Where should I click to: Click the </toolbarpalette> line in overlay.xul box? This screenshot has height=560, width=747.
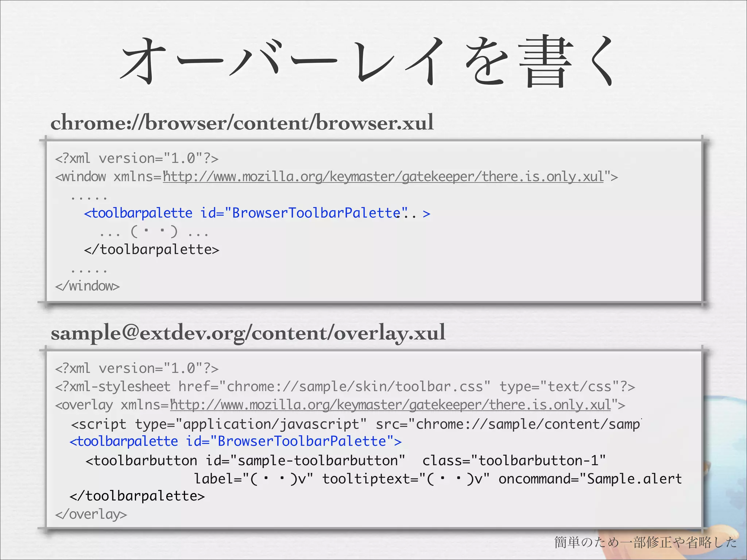point(137,496)
